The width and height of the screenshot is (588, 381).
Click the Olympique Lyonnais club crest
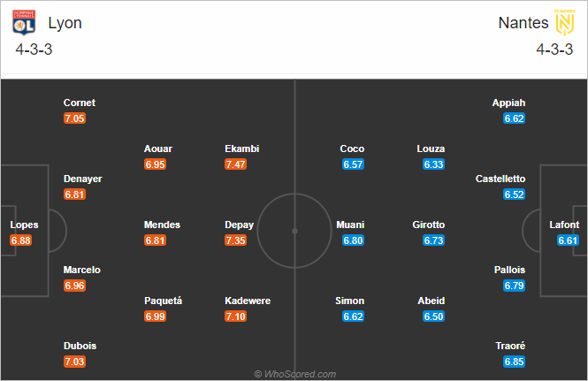(24, 22)
